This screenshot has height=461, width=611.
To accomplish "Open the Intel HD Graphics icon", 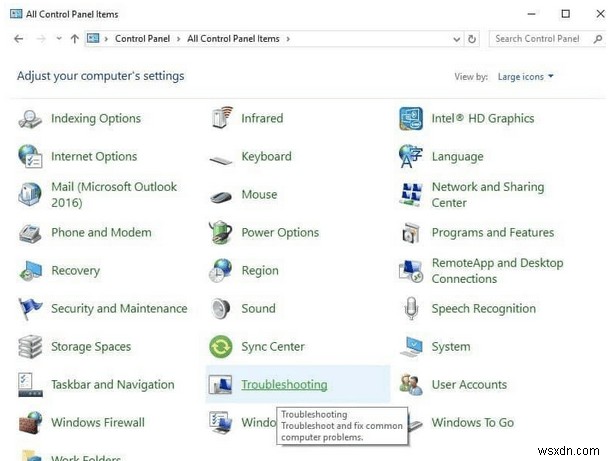I will (411, 118).
